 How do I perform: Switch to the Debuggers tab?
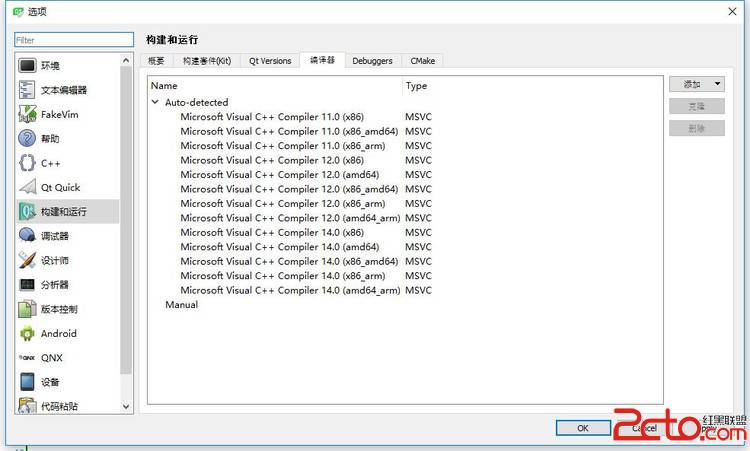click(x=372, y=61)
